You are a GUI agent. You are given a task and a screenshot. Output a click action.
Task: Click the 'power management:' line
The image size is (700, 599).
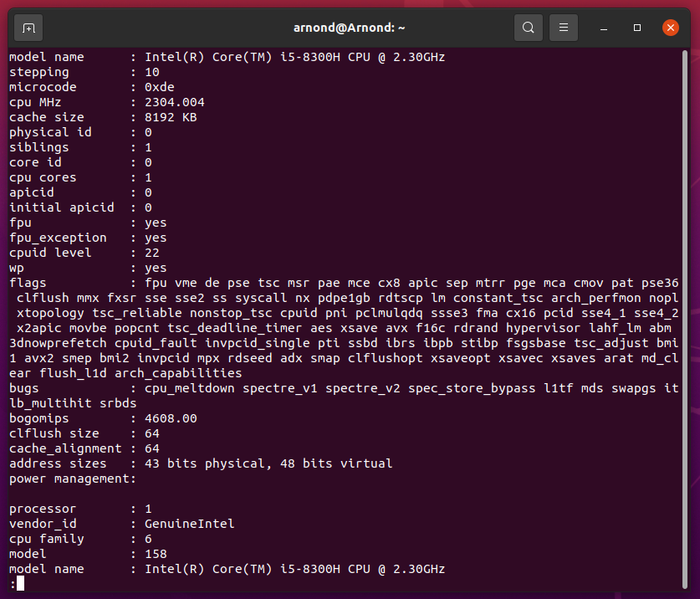(73, 479)
